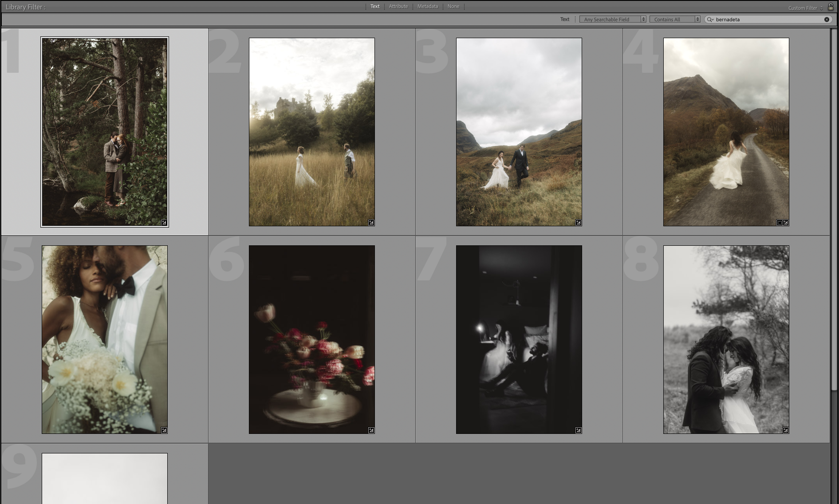
Task: Select photo 7 dark bedroom black-and-white
Action: click(x=519, y=339)
